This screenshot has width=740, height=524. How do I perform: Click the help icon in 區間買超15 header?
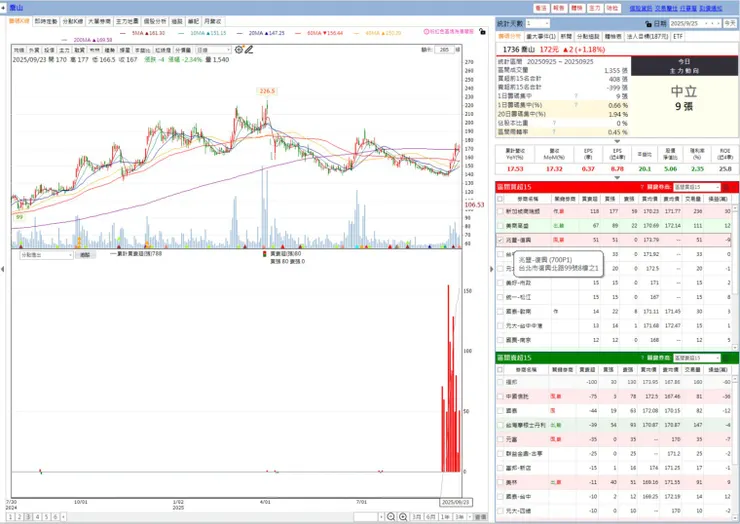coord(642,187)
